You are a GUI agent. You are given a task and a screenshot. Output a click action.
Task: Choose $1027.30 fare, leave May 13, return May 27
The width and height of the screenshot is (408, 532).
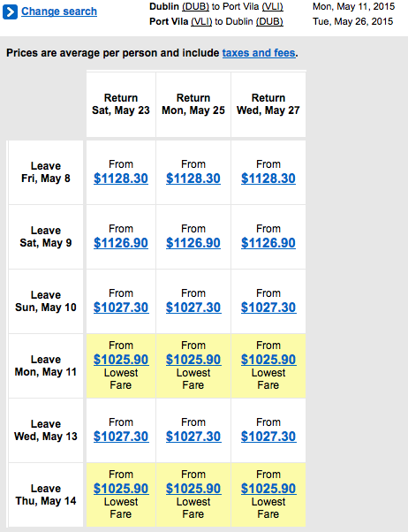[x=268, y=436]
